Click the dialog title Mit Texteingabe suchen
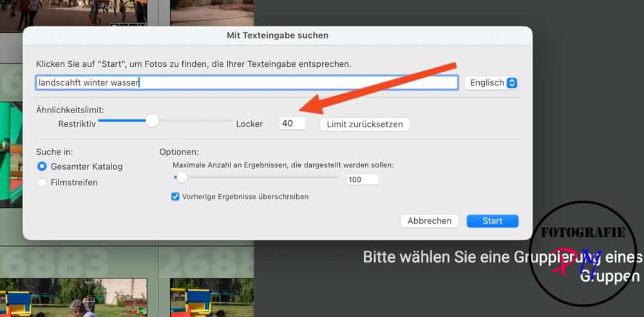 tap(278, 35)
